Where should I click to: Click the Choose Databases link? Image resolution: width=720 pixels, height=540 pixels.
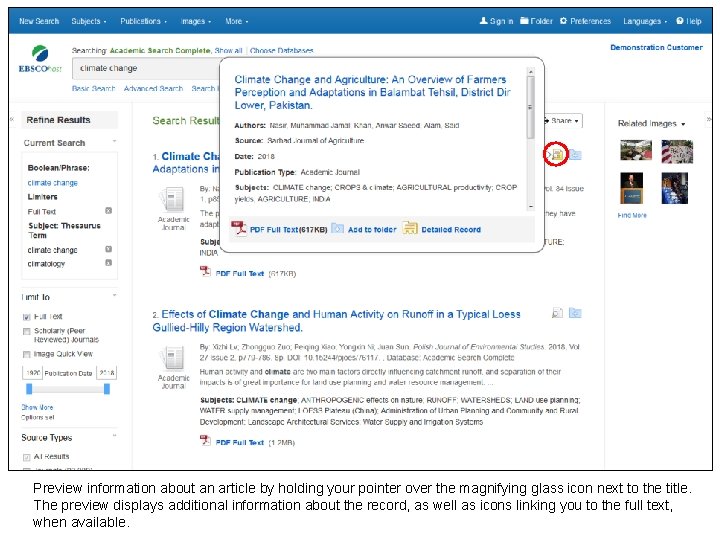tap(281, 51)
